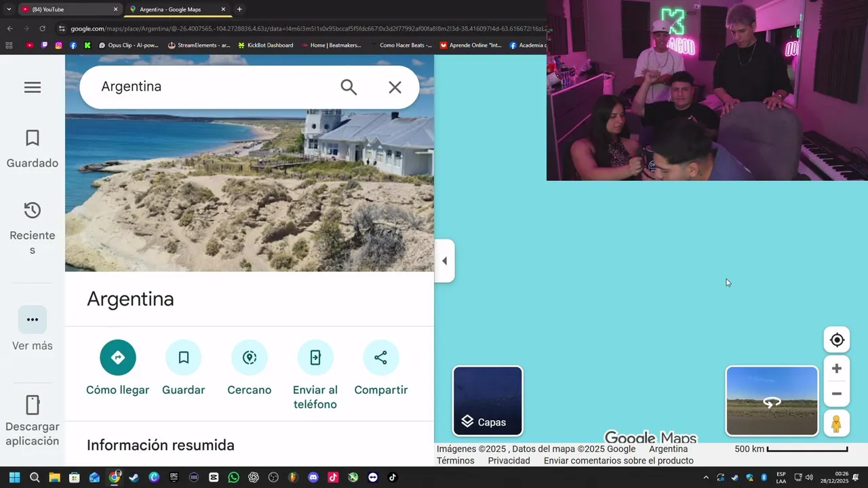Screen dimensions: 868x488
Task: Zoom out with the minus button
Action: [837, 394]
